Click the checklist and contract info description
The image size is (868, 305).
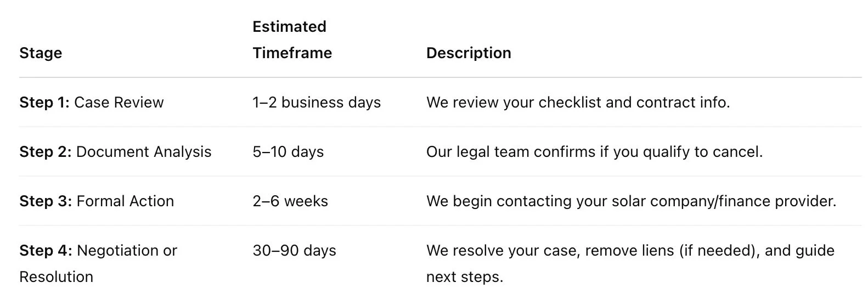tap(578, 103)
